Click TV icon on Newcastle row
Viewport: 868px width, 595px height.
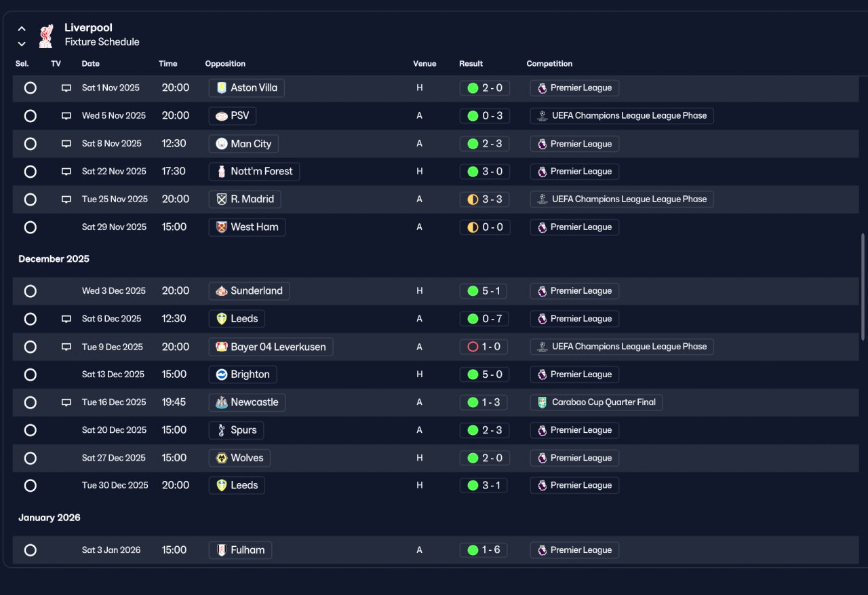tap(66, 402)
